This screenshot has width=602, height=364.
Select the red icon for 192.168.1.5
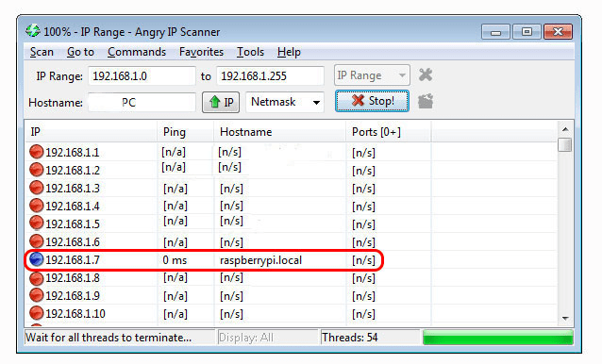point(37,223)
